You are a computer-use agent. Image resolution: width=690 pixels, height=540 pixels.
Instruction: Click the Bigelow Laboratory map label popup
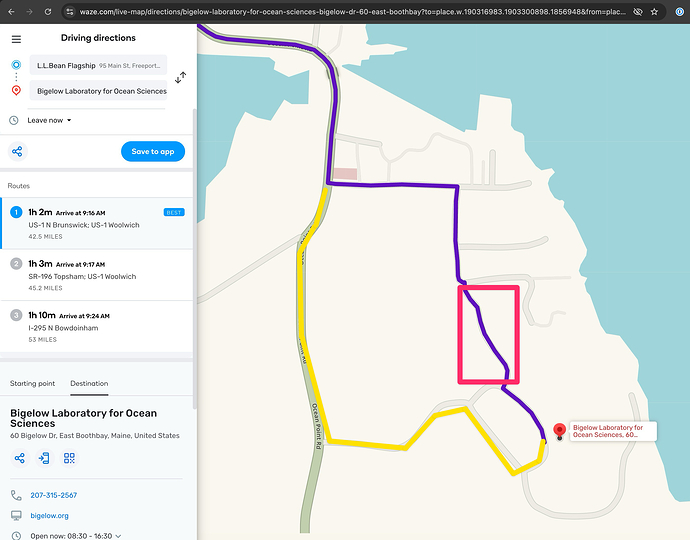pos(613,431)
